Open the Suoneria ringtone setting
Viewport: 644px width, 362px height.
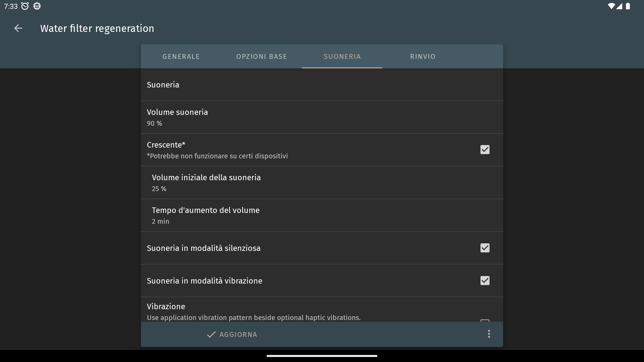click(322, 85)
